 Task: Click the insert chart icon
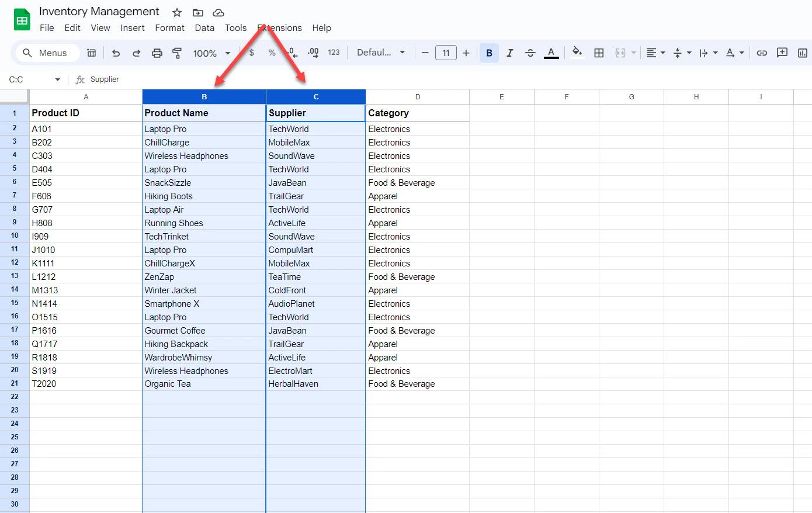click(803, 53)
